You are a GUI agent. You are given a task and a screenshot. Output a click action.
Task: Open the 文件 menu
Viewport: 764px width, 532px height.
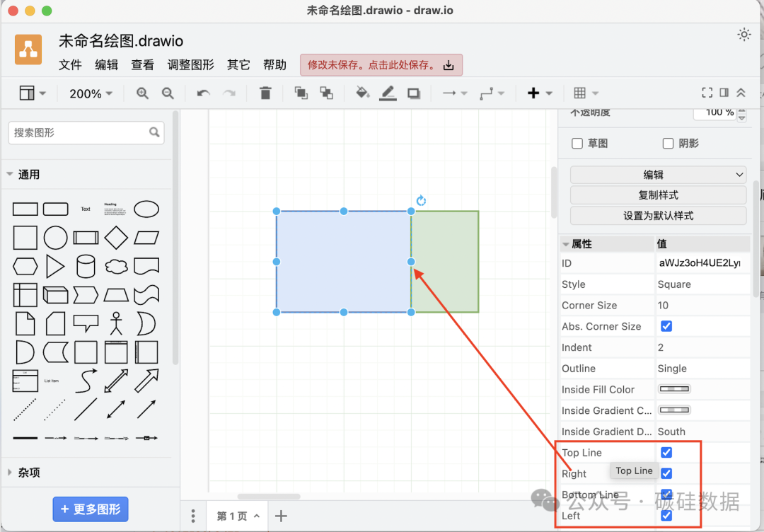(x=70, y=65)
